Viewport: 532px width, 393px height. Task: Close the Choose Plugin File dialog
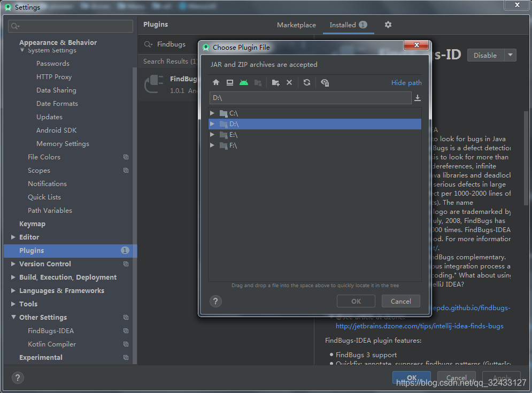(417, 45)
